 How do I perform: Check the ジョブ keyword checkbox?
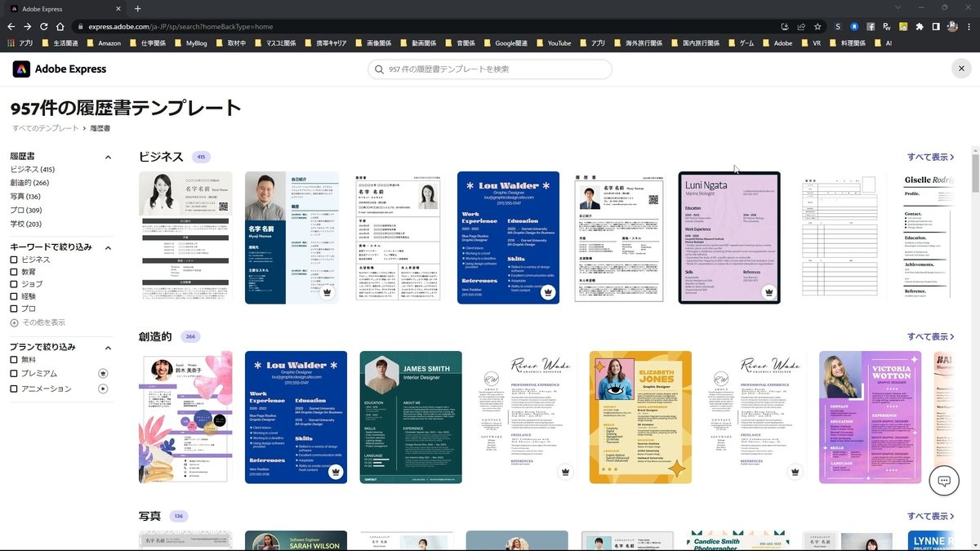point(14,284)
